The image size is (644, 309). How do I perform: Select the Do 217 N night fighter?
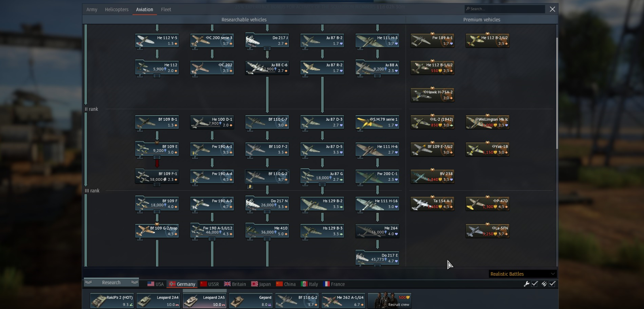[267, 204]
